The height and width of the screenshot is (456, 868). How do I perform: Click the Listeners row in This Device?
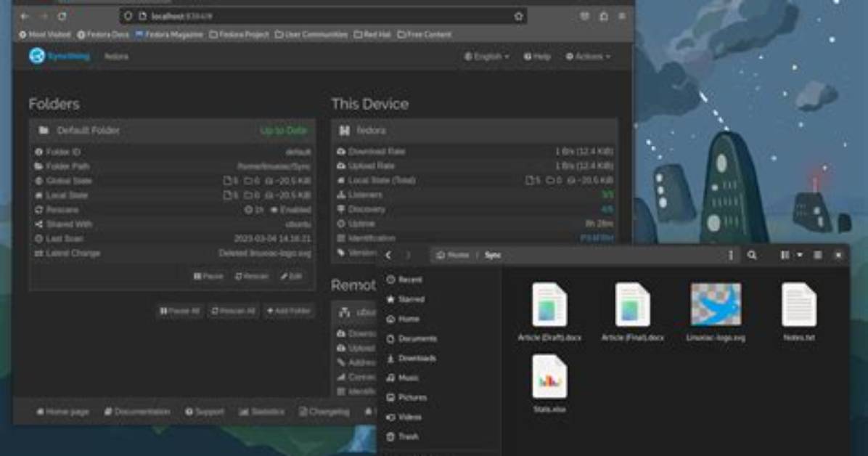coord(475,195)
